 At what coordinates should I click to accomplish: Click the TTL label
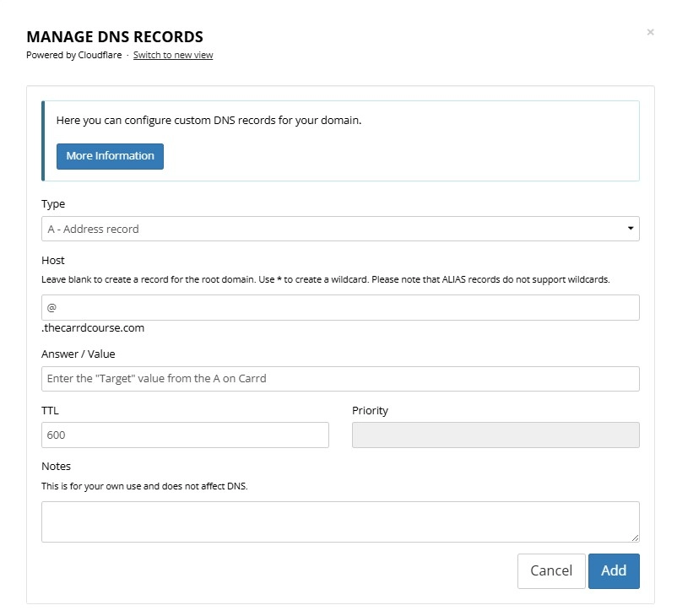(x=50, y=410)
